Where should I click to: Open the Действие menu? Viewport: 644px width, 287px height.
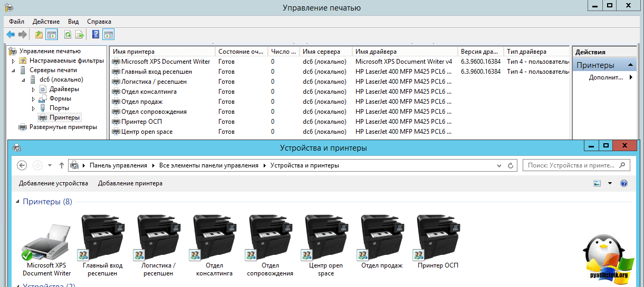[x=46, y=22]
